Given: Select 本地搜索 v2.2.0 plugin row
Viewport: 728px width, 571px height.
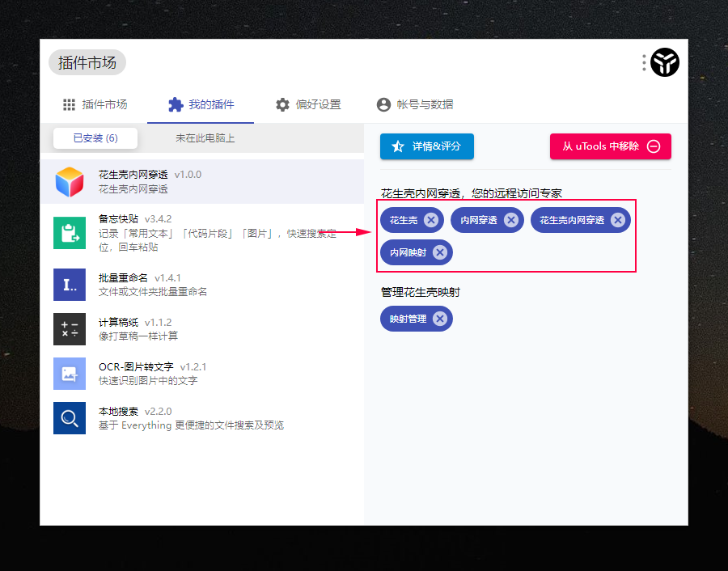Looking at the screenshot, I should pos(202,418).
